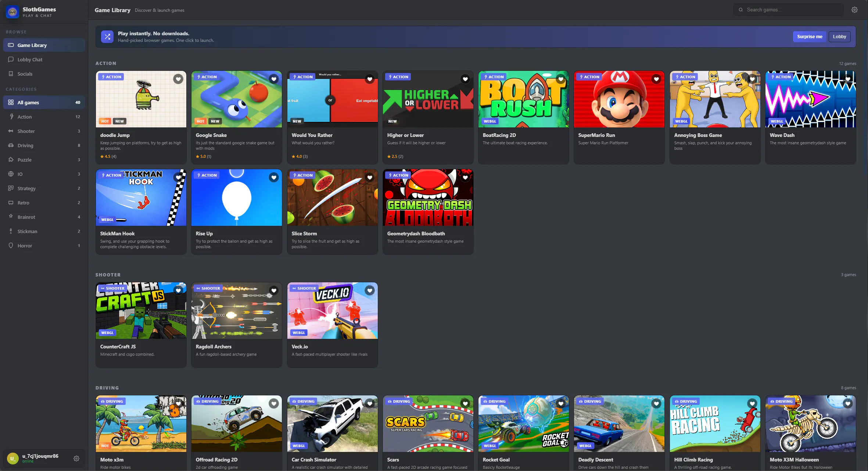Launch Moto x3m from its thumbnail

click(141, 424)
